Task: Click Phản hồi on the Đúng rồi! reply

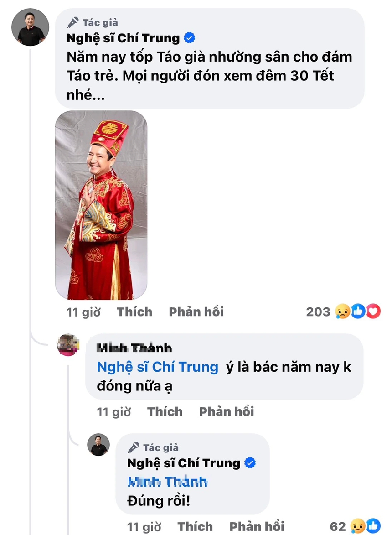Action: click(257, 527)
